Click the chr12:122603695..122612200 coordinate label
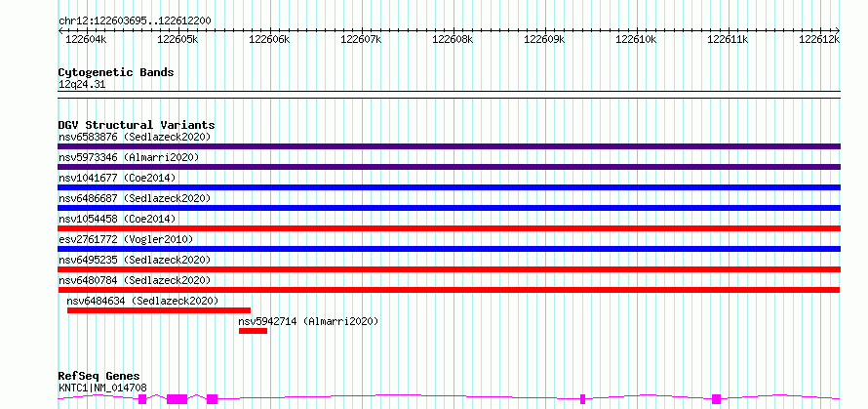868x409 pixels. [135, 21]
